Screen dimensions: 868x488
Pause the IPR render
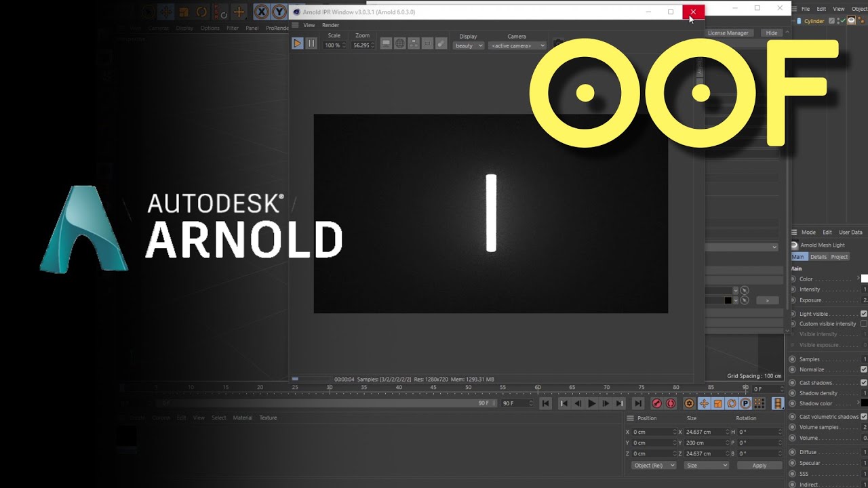tap(311, 43)
